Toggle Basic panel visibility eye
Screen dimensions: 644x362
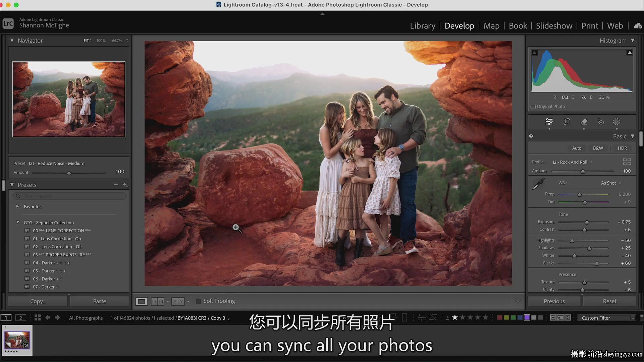(531, 136)
